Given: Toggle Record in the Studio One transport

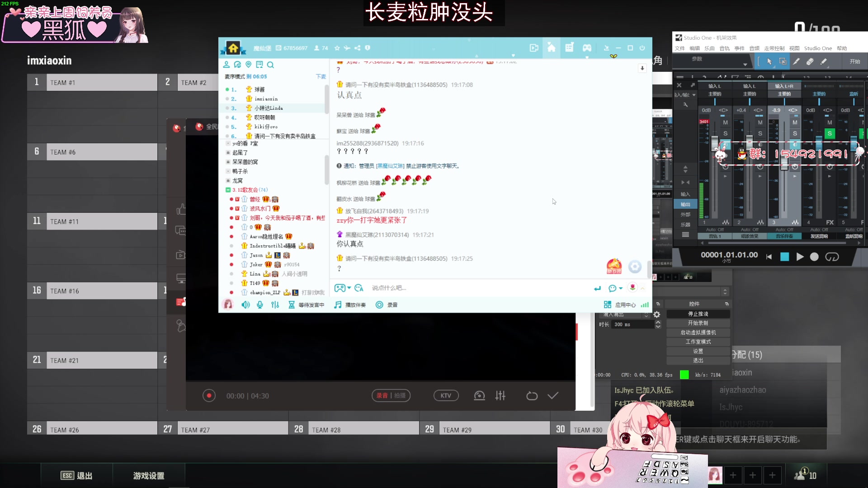Looking at the screenshot, I should (x=814, y=257).
